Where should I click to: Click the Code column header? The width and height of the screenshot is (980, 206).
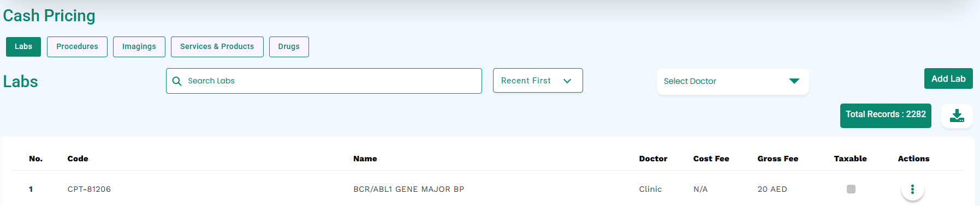point(78,159)
